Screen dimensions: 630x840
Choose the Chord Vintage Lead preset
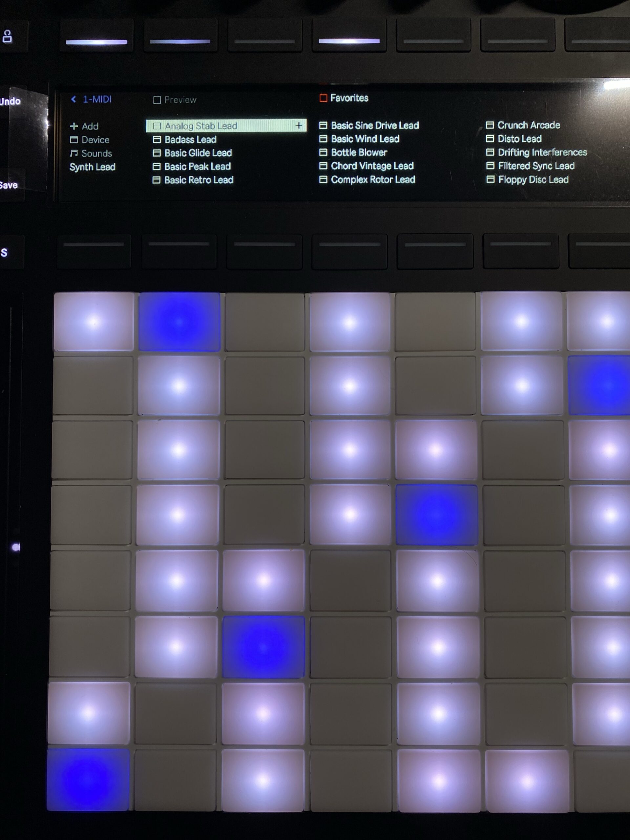pos(372,166)
